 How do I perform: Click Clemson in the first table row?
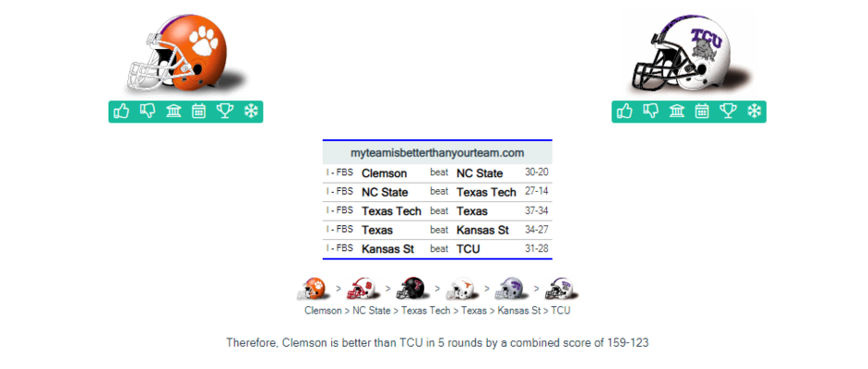pos(384,173)
